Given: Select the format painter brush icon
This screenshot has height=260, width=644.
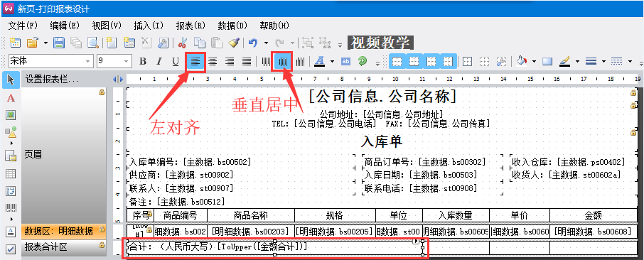Looking at the screenshot, I should pyautogui.click(x=234, y=43).
